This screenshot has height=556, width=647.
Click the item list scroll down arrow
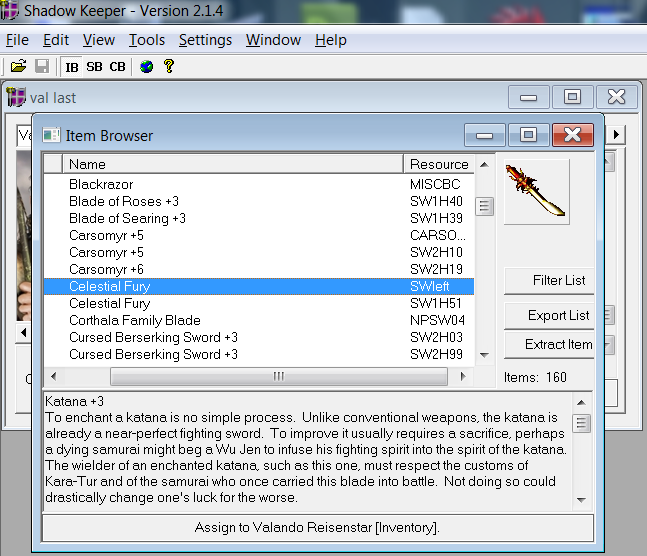click(485, 354)
